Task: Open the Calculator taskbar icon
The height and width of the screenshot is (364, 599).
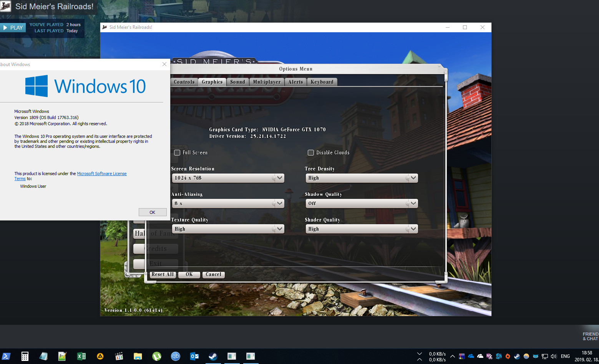Action: [25, 356]
